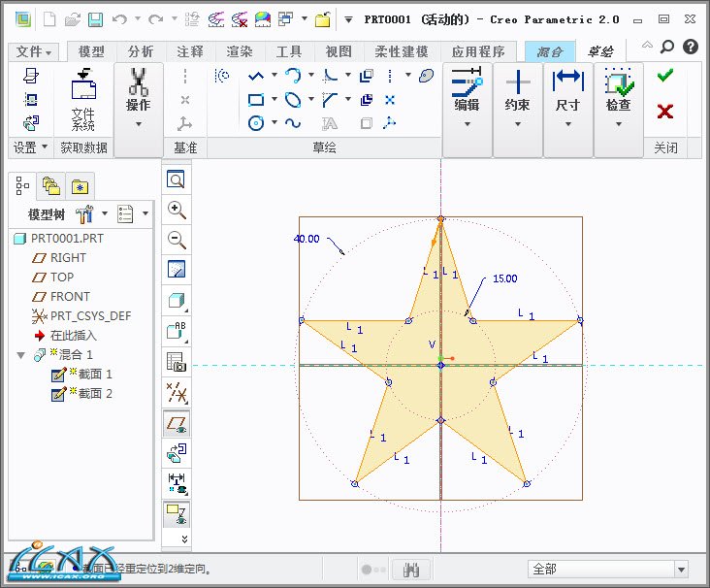Image resolution: width=710 pixels, height=588 pixels.
Task: Select 截面 2 in model tree
Action: pos(94,393)
